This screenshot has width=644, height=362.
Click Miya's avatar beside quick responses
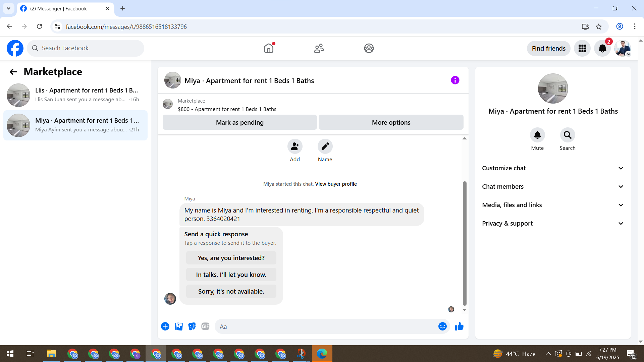tap(170, 299)
